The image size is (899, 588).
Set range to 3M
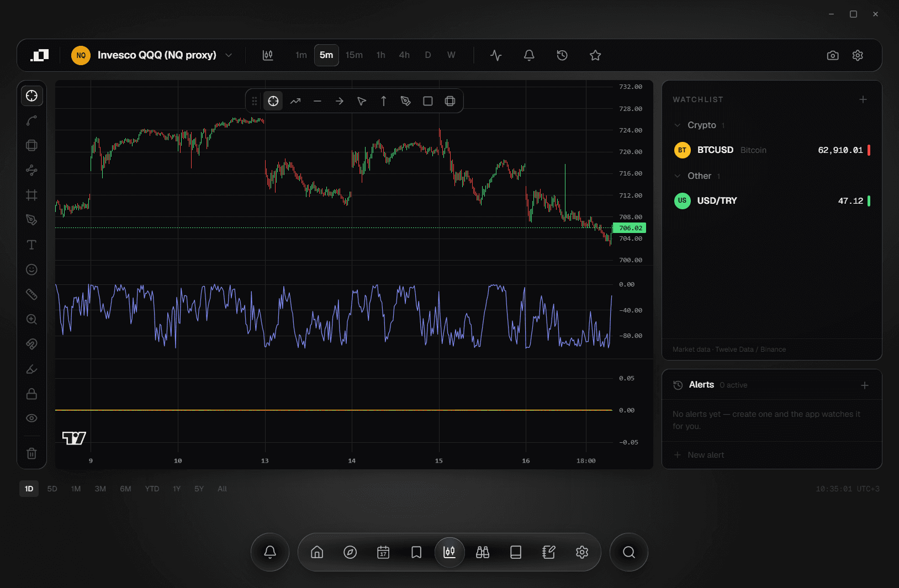pos(101,489)
